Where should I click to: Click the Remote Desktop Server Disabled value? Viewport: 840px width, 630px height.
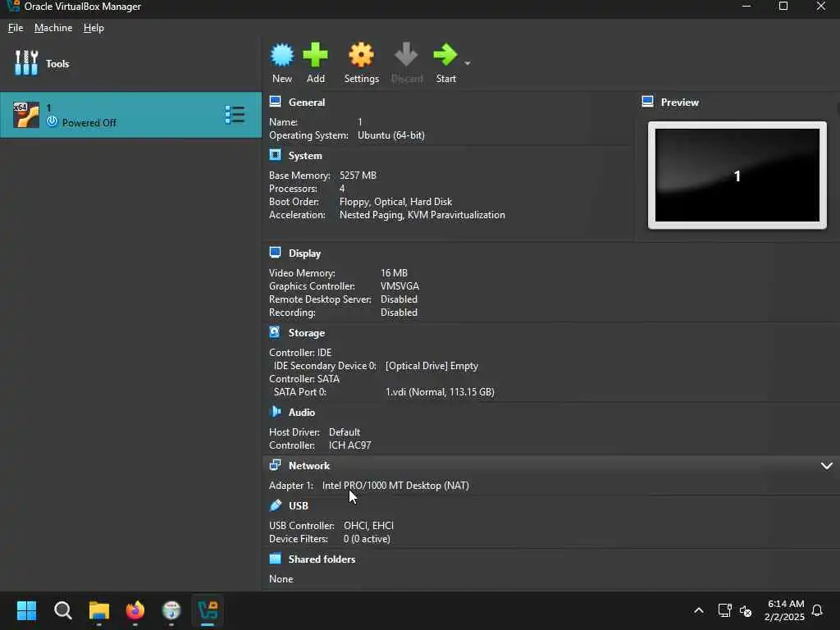[x=399, y=299]
